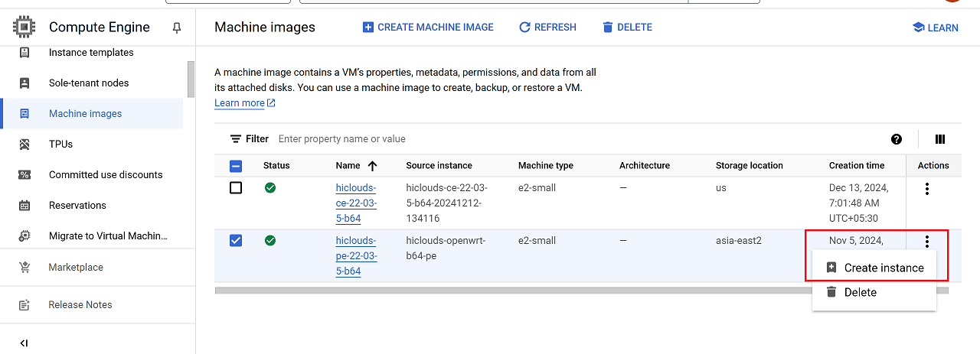980x354 pixels.
Task: Uncheck the hiclouds-pe-22-03-5-b64 row checkbox
Action: tap(236, 240)
